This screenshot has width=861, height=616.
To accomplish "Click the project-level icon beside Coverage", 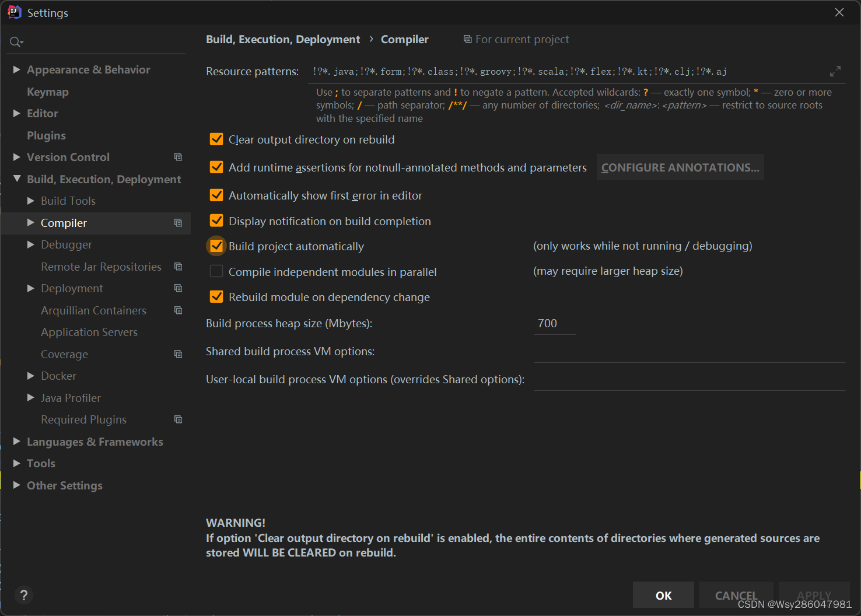I will click(x=178, y=354).
